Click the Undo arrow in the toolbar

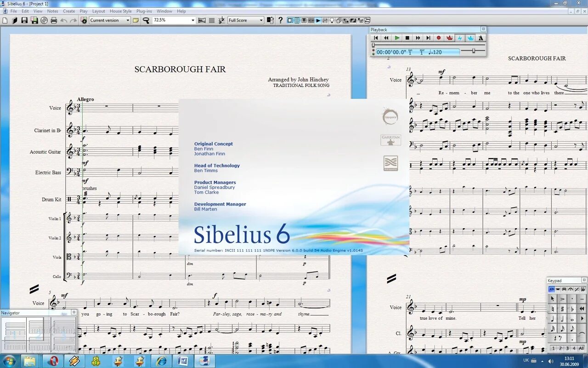(63, 20)
